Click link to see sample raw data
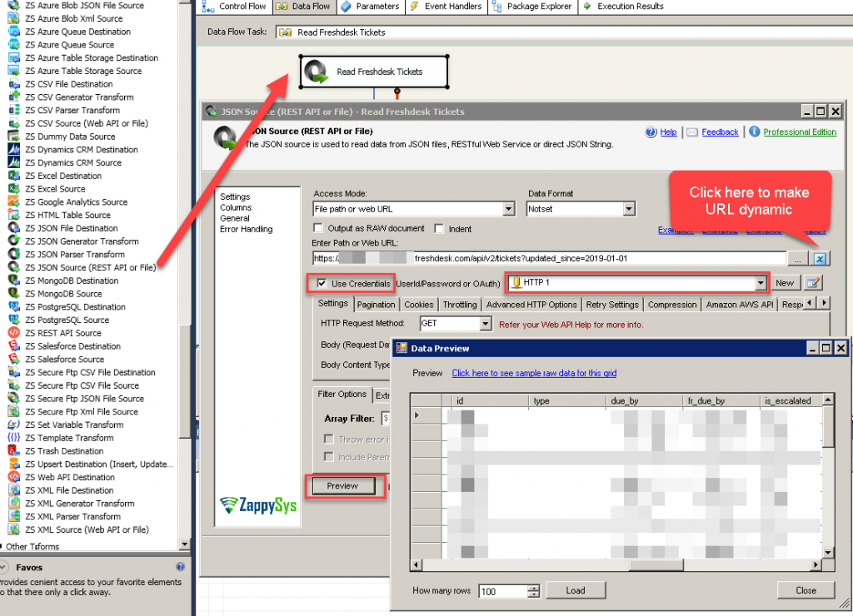The image size is (853, 616). 534,373
